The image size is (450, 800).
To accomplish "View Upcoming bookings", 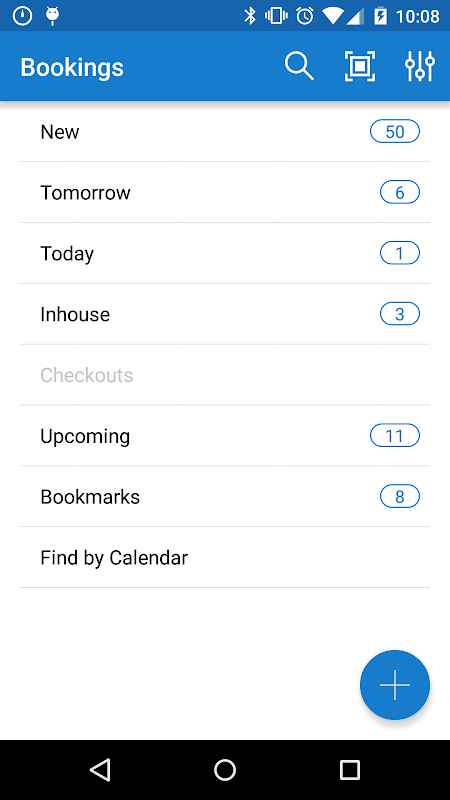I will [225, 436].
